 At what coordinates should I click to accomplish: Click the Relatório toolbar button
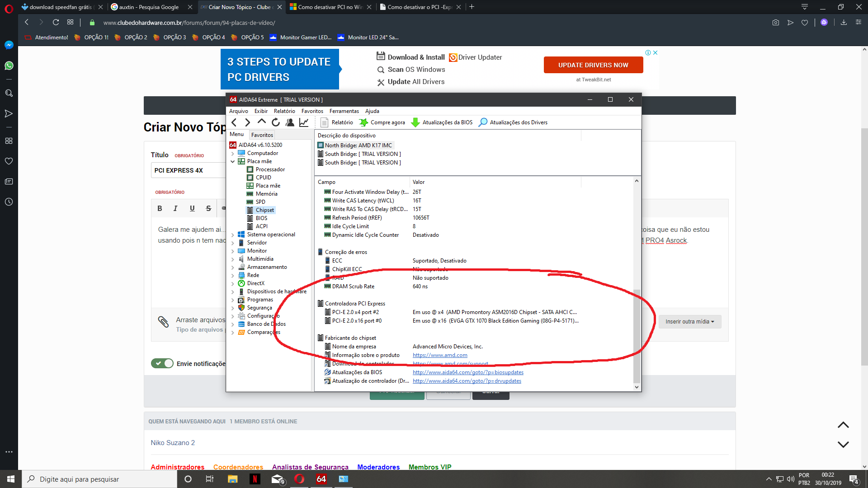337,122
